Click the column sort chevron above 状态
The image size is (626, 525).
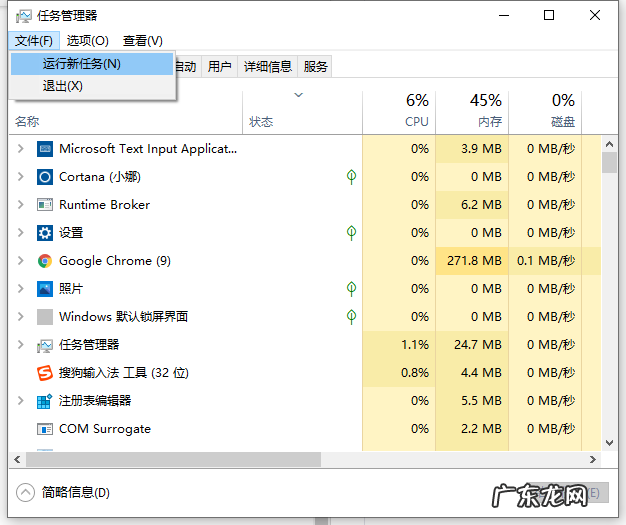coord(299,95)
